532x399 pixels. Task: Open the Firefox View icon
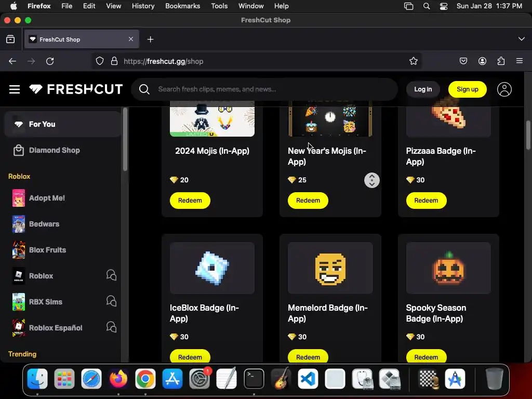tap(10, 39)
